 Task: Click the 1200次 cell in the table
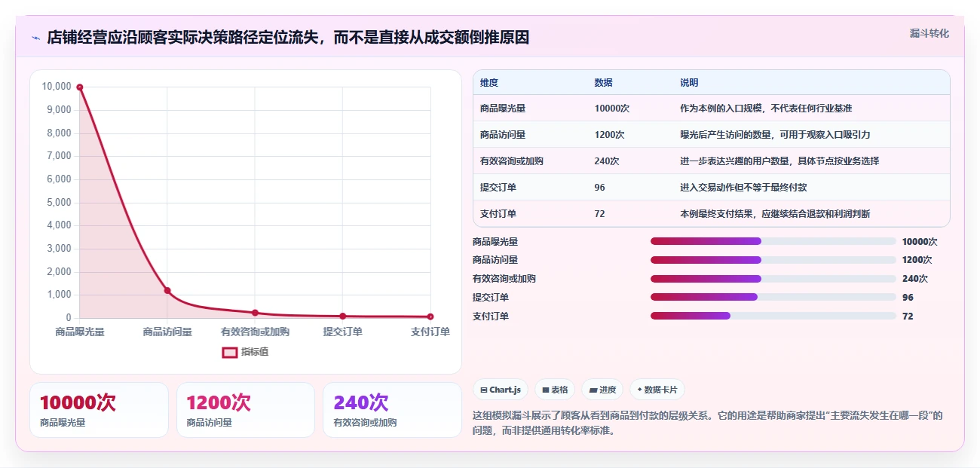coord(610,135)
